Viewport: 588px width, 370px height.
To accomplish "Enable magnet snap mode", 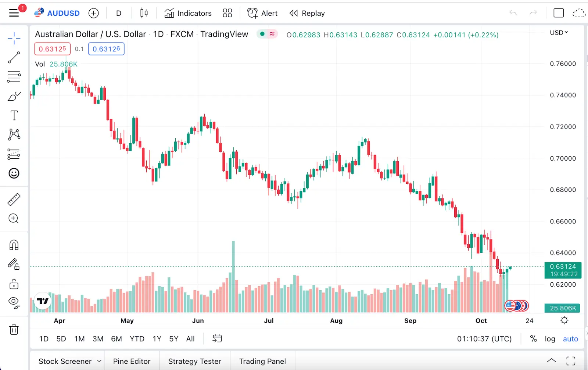I will tap(14, 244).
